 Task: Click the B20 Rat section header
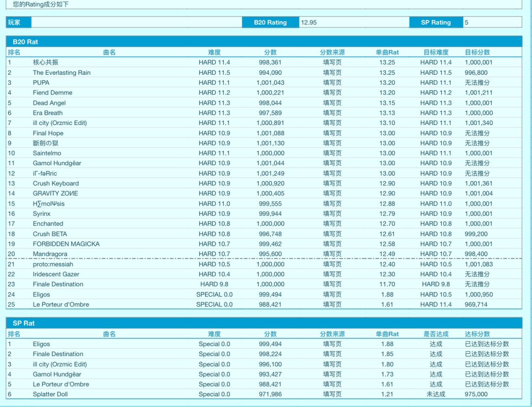[264, 42]
